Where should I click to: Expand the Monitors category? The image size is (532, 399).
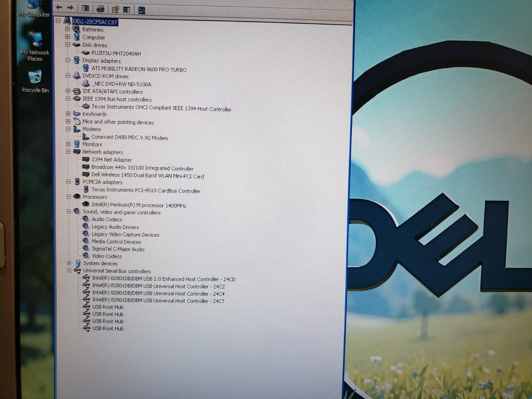point(68,144)
